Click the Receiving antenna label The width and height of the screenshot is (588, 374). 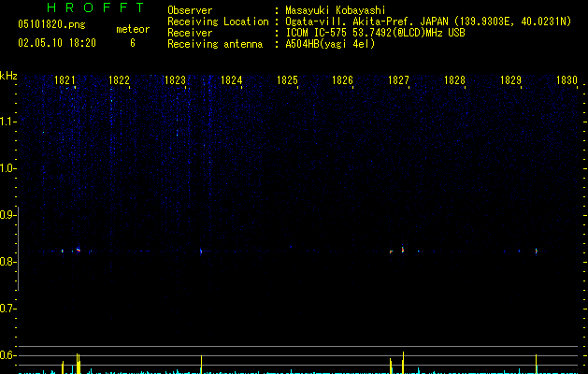[x=215, y=44]
